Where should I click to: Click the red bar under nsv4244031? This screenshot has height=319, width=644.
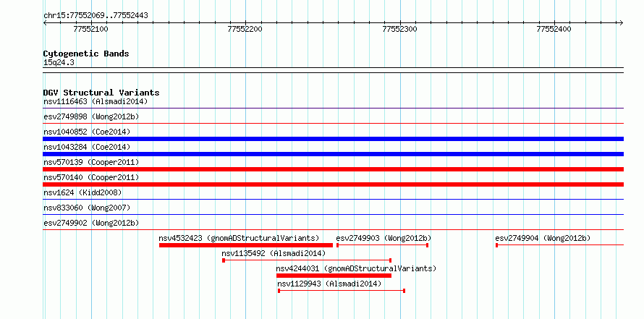334,276
